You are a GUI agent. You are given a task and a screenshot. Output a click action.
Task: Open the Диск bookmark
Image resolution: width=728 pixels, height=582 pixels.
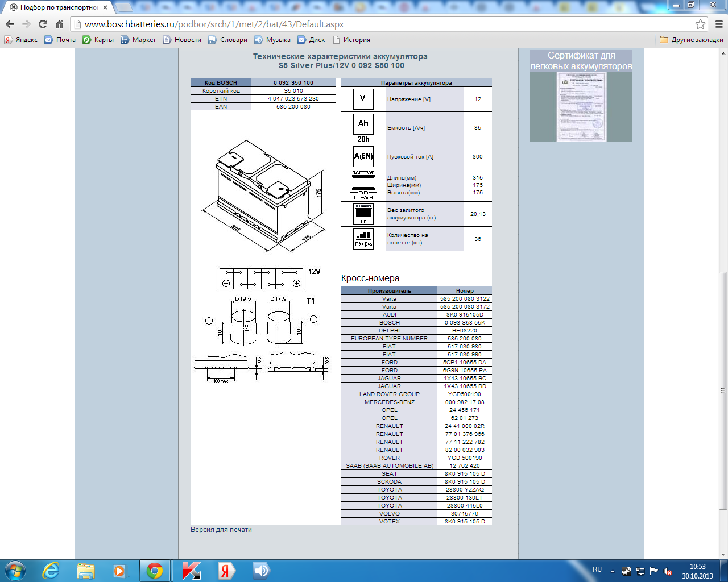[x=312, y=40]
